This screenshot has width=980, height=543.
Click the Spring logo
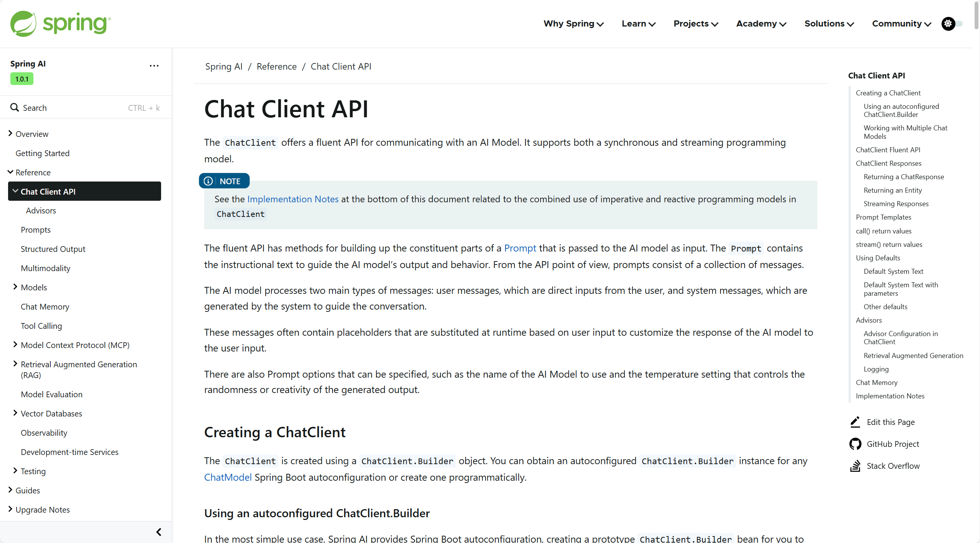[x=61, y=23]
